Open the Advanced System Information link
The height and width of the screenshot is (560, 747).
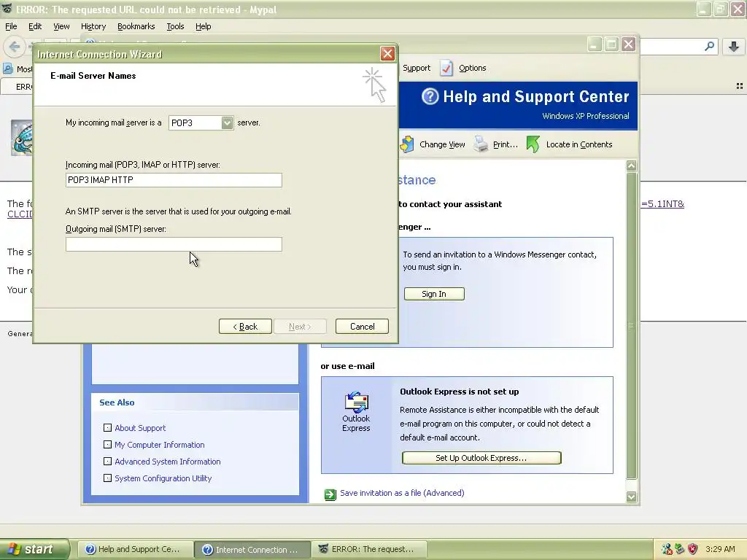(168, 462)
